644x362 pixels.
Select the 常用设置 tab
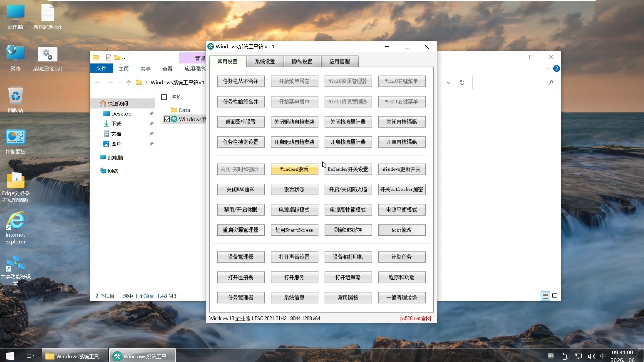pyautogui.click(x=228, y=61)
